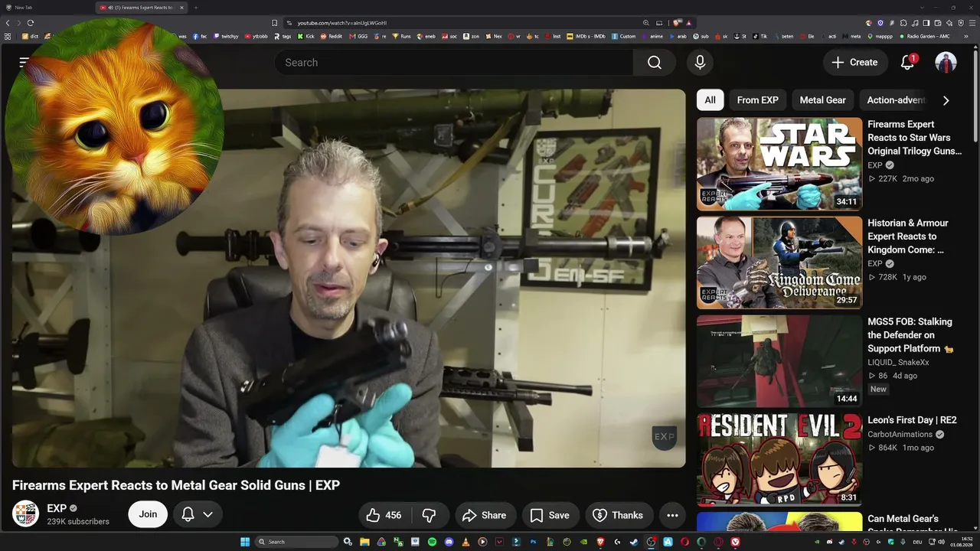The width and height of the screenshot is (980, 551).
Task: Open the Star Wars Original Trilogy Guns thumbnail
Action: (x=779, y=164)
